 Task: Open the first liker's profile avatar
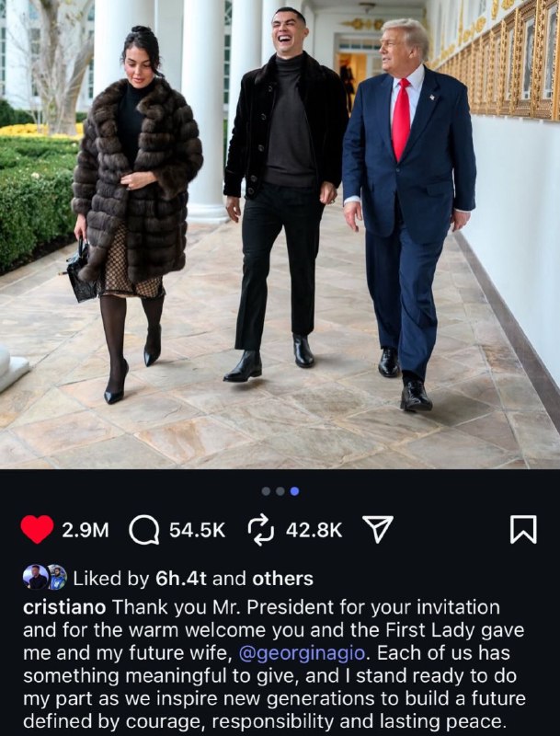click(36, 577)
